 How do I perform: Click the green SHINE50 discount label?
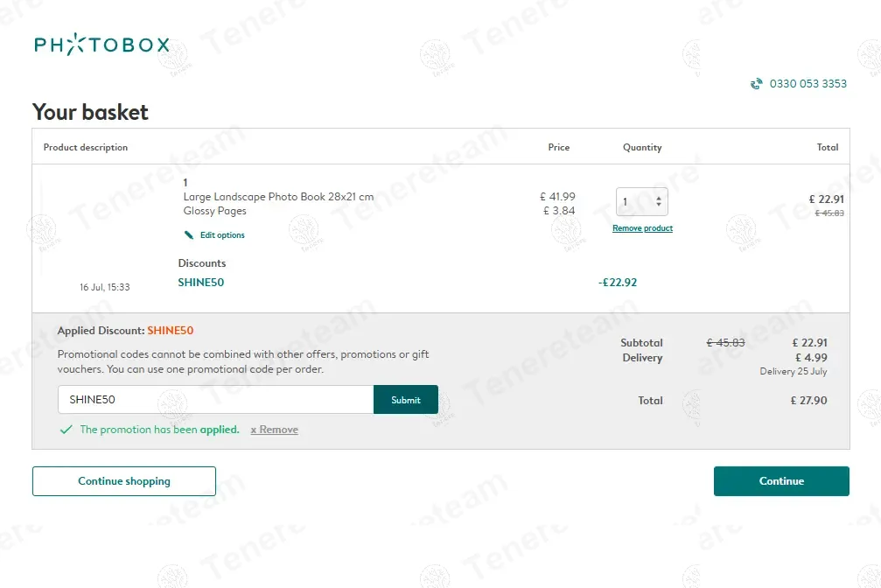click(200, 283)
